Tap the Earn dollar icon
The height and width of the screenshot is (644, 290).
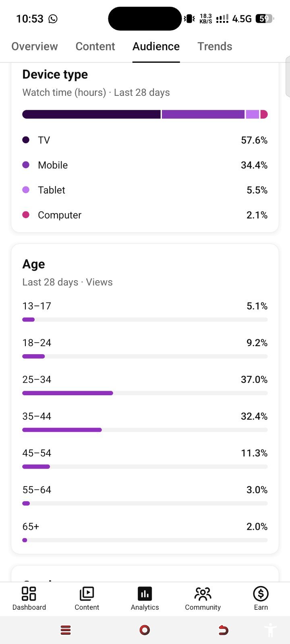click(x=261, y=594)
